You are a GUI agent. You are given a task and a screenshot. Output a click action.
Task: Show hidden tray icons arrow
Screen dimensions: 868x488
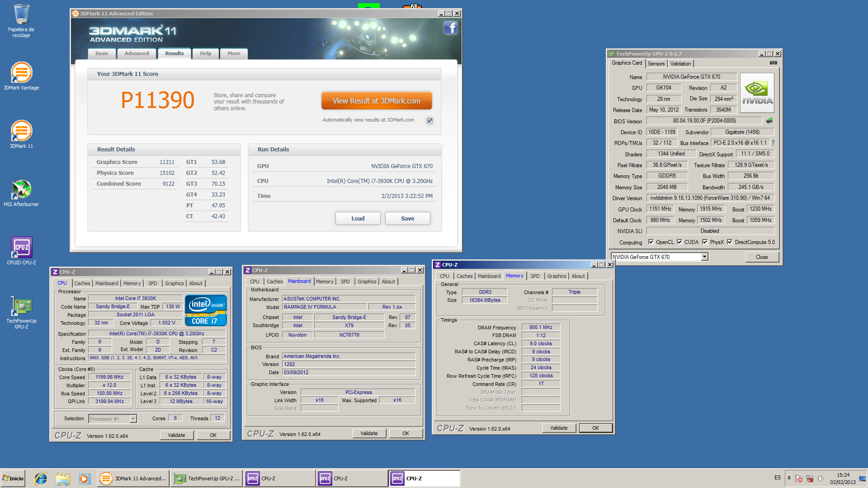click(789, 478)
